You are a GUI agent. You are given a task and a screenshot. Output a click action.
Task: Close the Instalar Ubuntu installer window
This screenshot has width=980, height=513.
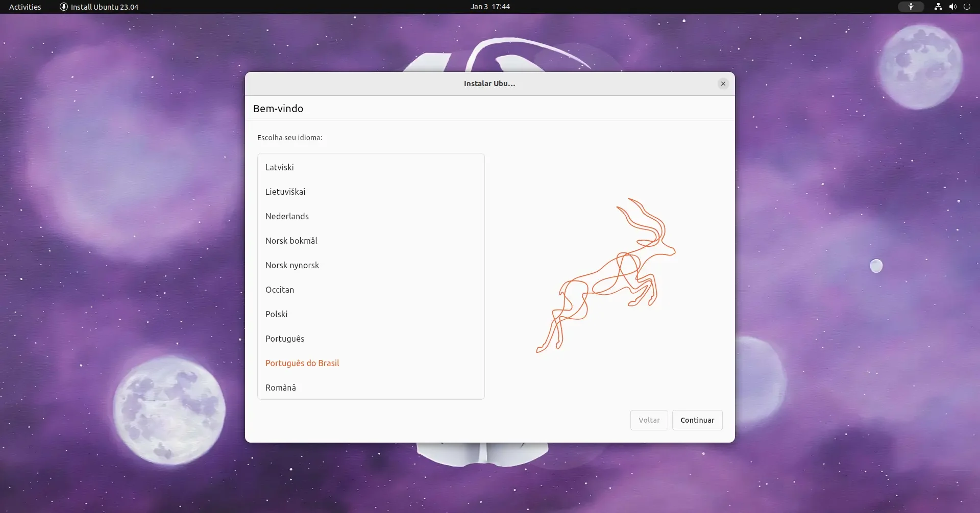click(x=723, y=84)
